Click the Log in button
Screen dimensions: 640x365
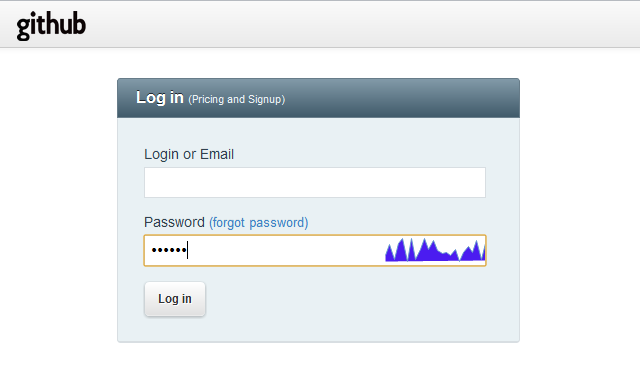(175, 299)
